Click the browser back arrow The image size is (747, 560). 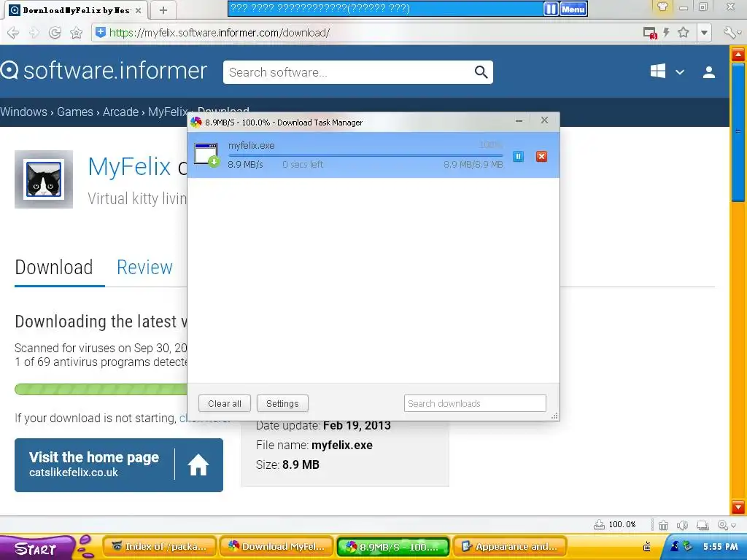click(x=13, y=32)
